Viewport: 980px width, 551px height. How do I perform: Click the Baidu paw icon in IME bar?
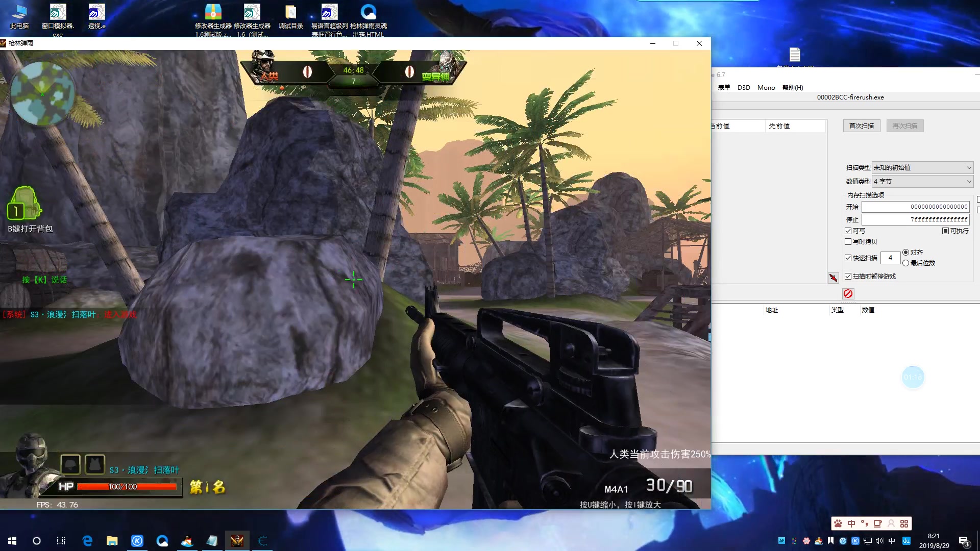pos(838,523)
